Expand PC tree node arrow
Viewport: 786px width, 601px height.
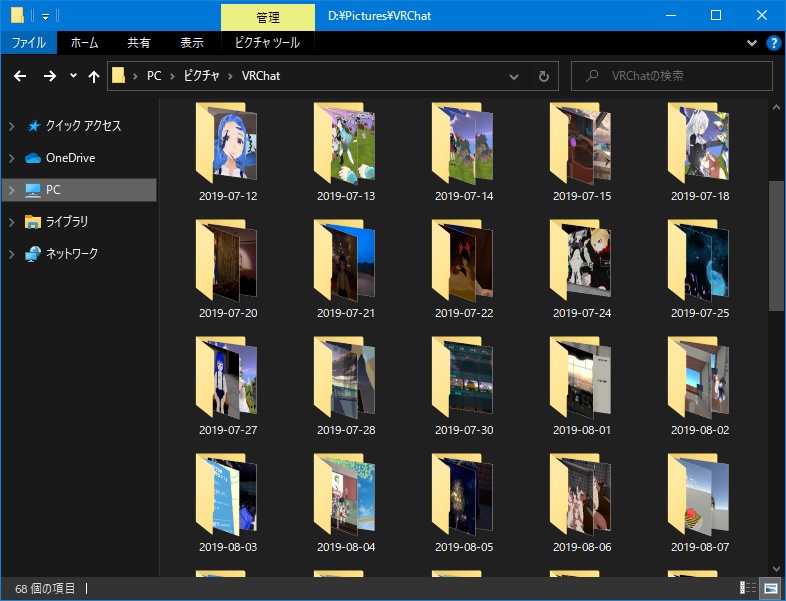tap(12, 190)
